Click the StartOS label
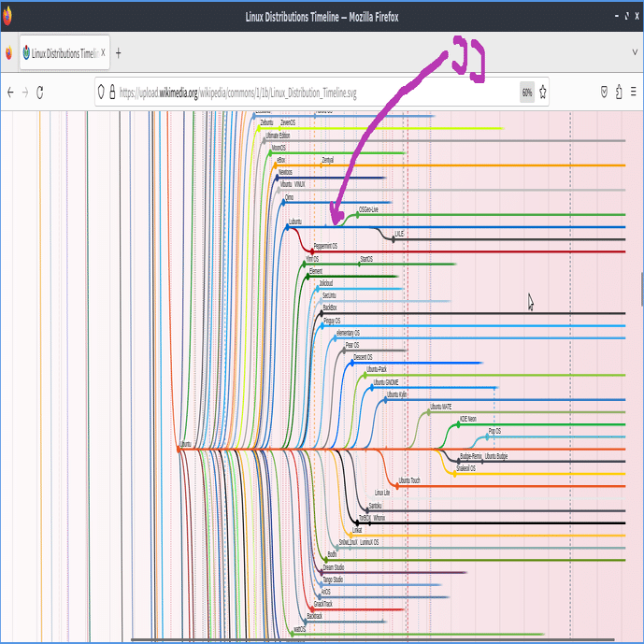Viewport: 644px width, 644px height. 366,259
